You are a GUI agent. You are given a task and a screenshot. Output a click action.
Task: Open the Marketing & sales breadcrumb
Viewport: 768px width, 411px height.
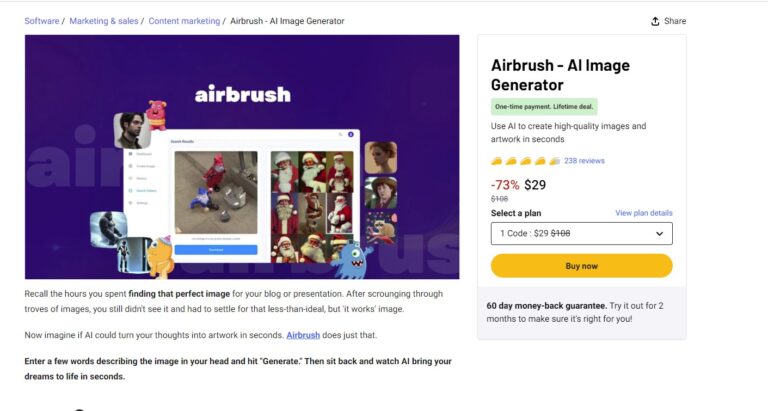pyautogui.click(x=105, y=21)
